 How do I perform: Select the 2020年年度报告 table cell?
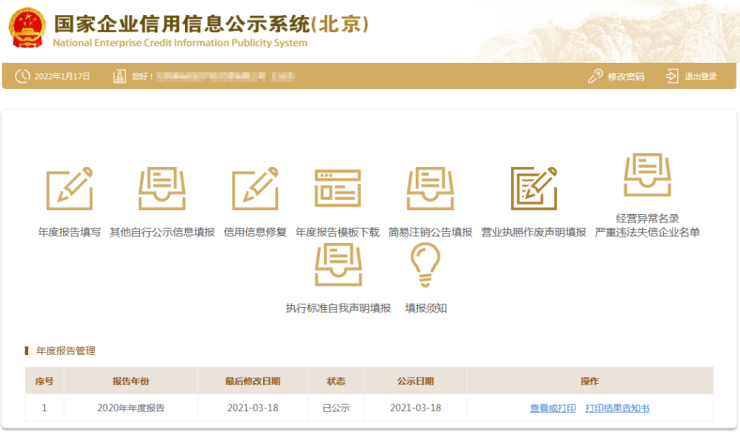130,408
